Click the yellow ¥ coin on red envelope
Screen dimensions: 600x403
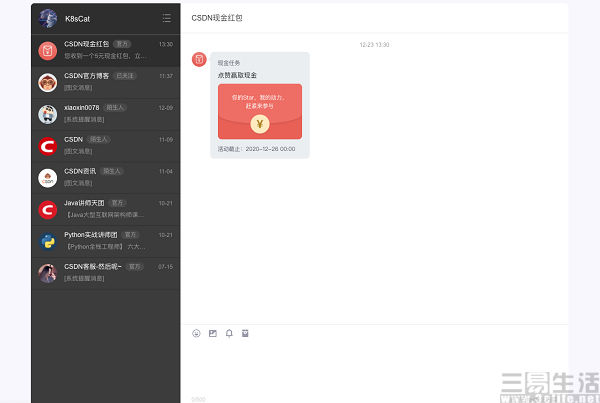(x=260, y=124)
